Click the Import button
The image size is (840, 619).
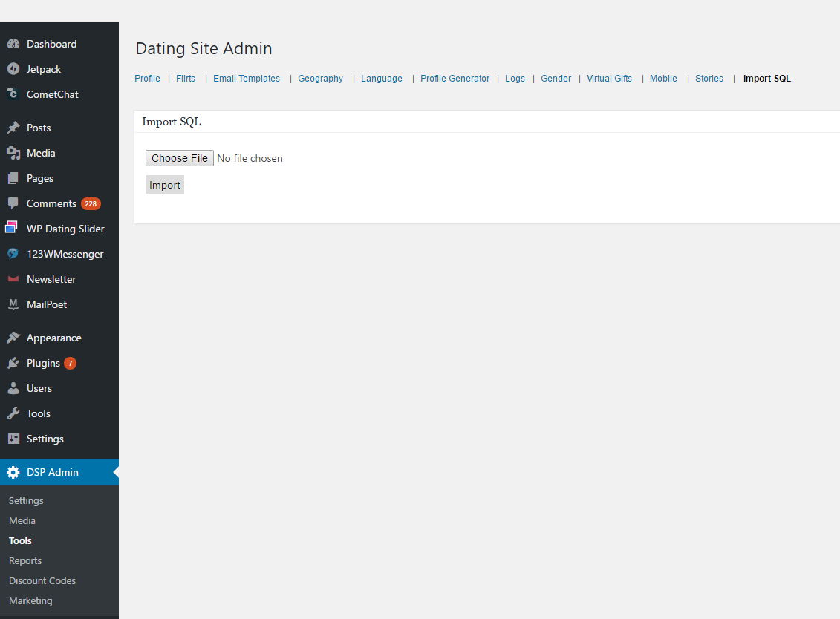(165, 185)
